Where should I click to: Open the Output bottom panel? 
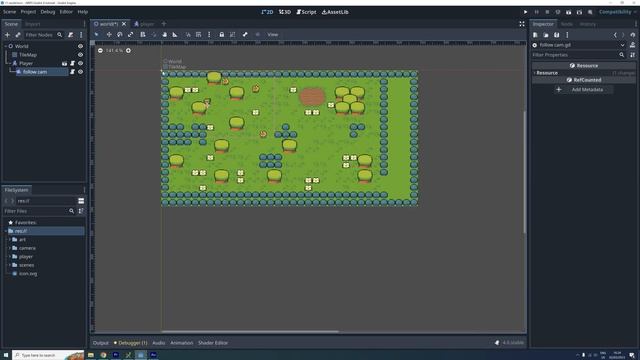point(100,343)
